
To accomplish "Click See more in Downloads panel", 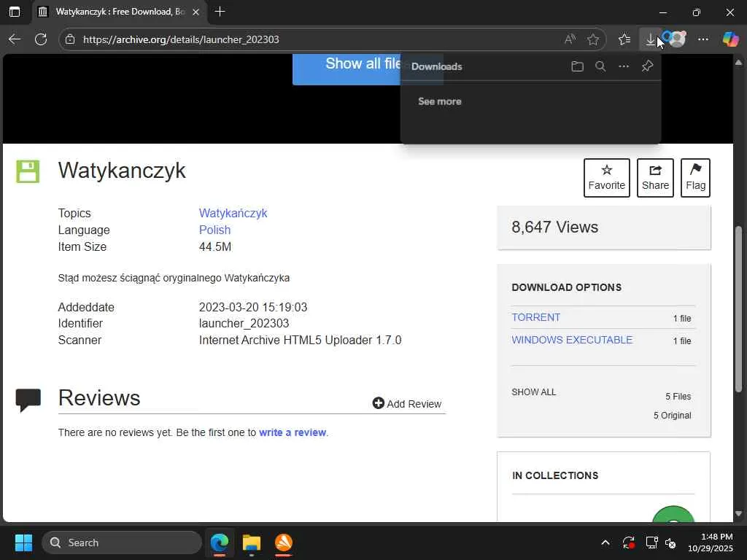I will (x=439, y=101).
